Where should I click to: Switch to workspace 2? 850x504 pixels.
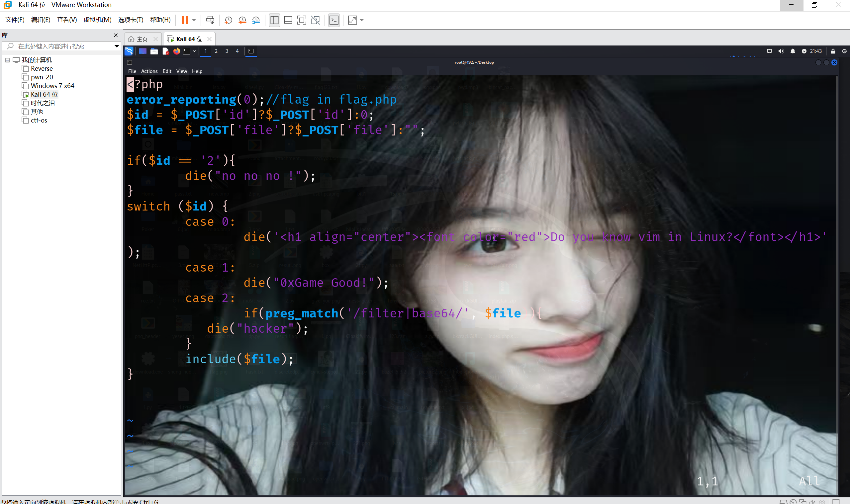coord(216,51)
